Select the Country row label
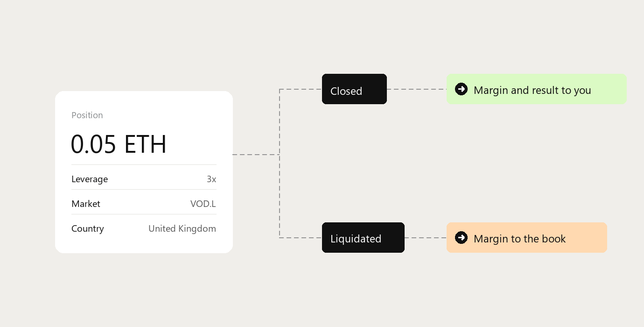This screenshot has height=327, width=644. tap(88, 228)
